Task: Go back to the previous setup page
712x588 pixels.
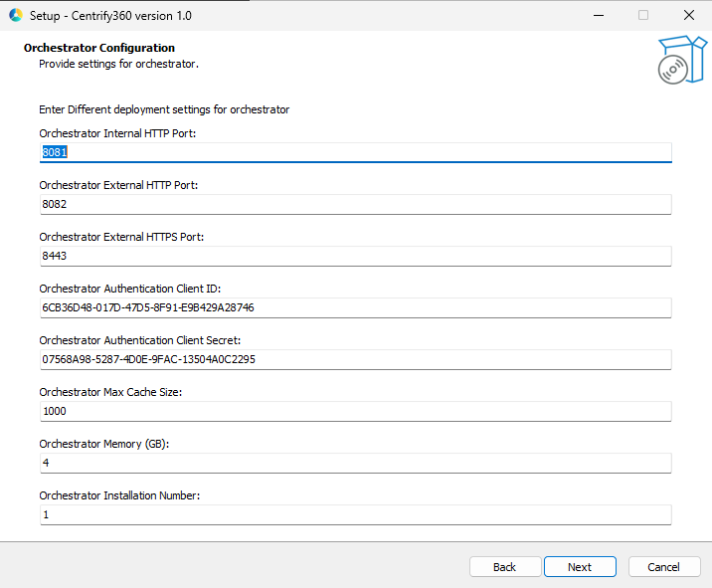Action: [505, 567]
